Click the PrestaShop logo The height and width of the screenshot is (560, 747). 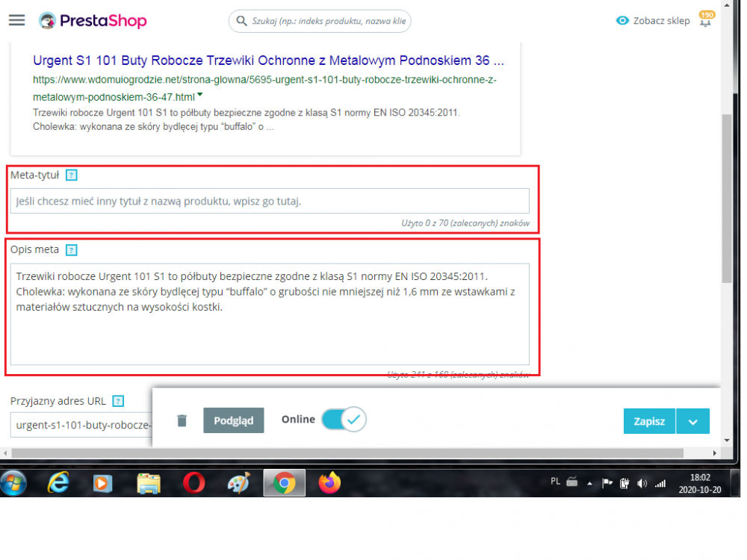pos(93,21)
